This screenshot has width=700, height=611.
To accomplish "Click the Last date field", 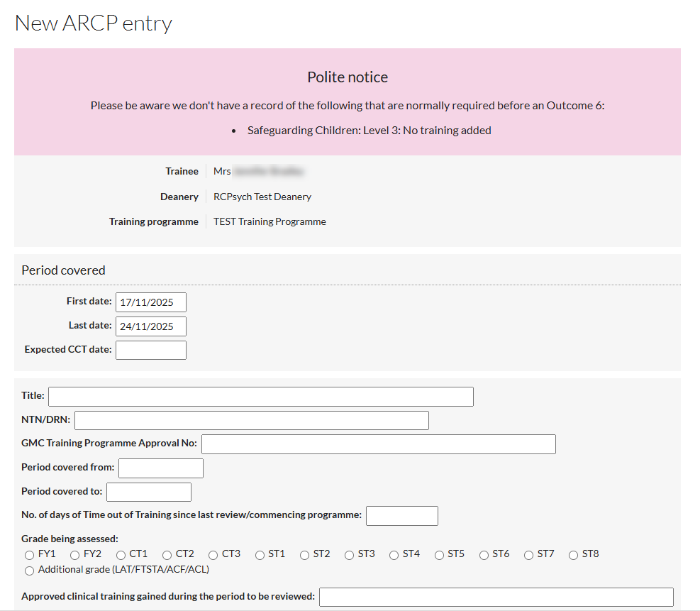I will click(151, 326).
